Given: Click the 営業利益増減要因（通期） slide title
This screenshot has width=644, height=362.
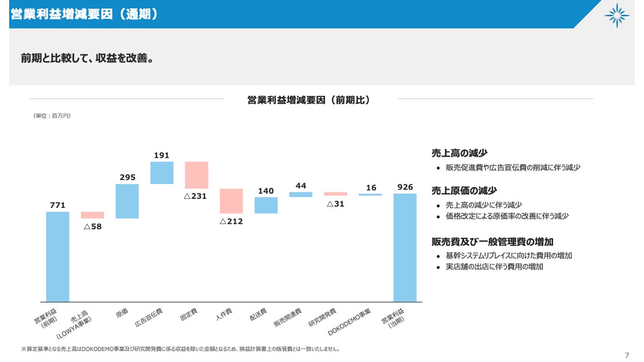Looking at the screenshot, I should pyautogui.click(x=84, y=14).
